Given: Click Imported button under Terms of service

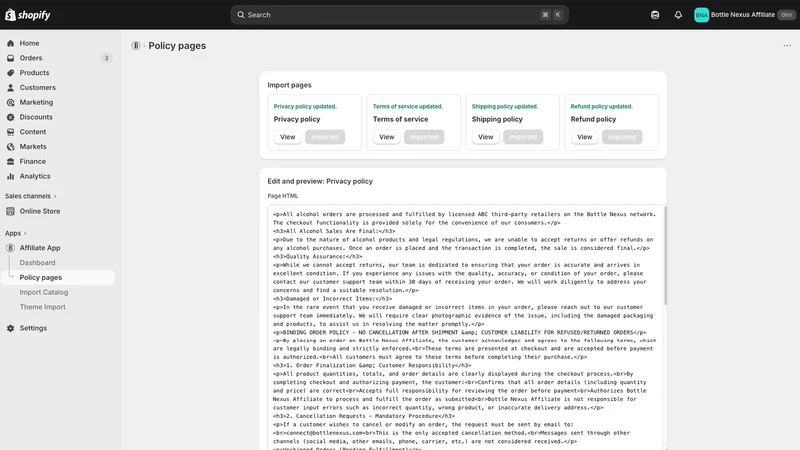Looking at the screenshot, I should pyautogui.click(x=424, y=137).
